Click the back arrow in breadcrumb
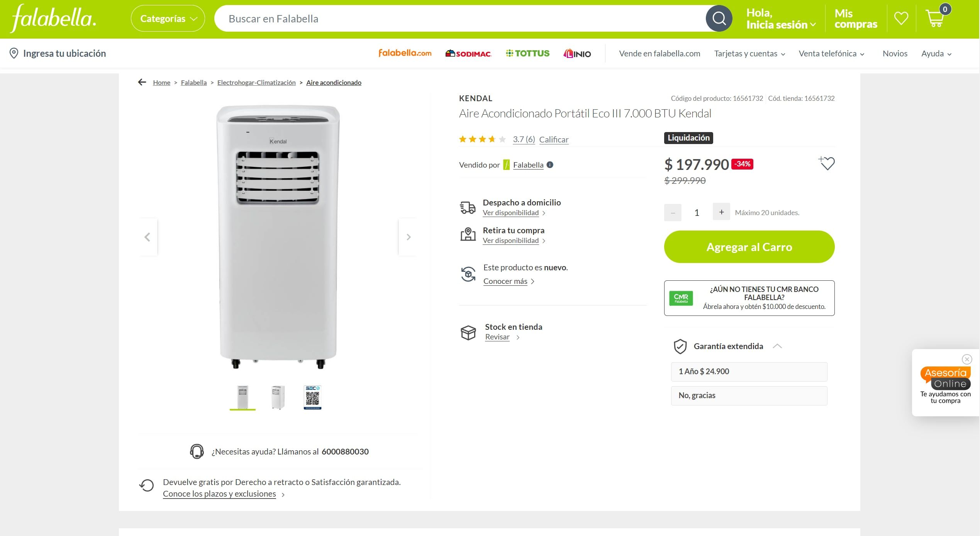The image size is (980, 536). (142, 82)
